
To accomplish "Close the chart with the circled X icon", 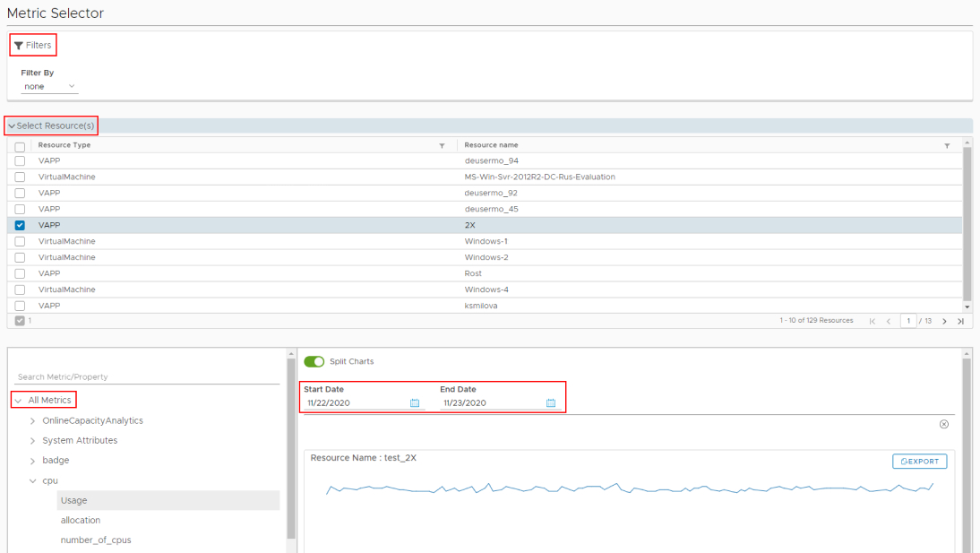I will click(943, 424).
